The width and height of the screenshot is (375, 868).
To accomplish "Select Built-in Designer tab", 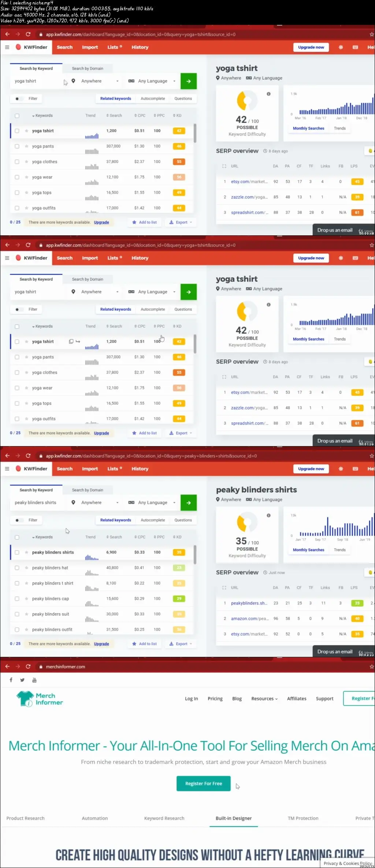I will point(234,818).
